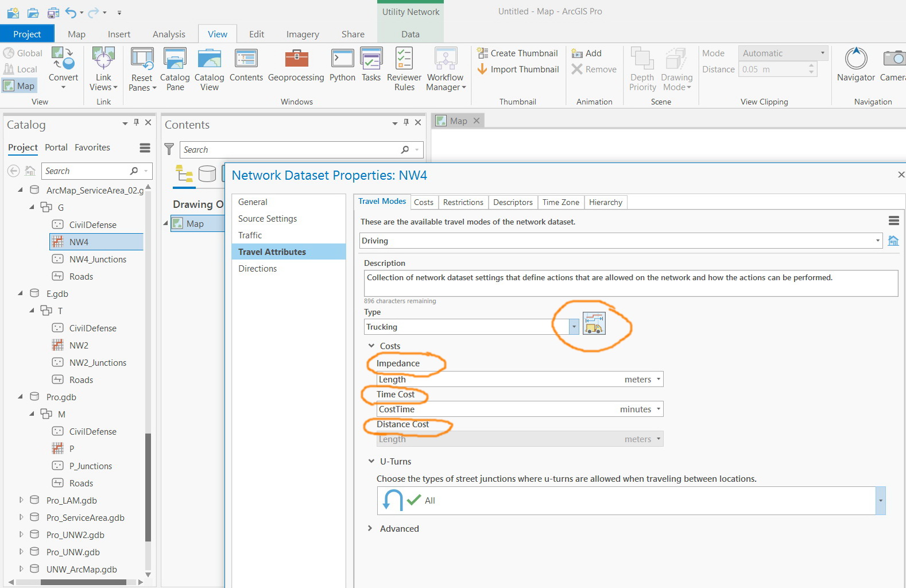Edit the travel mode Description text

coord(631,283)
